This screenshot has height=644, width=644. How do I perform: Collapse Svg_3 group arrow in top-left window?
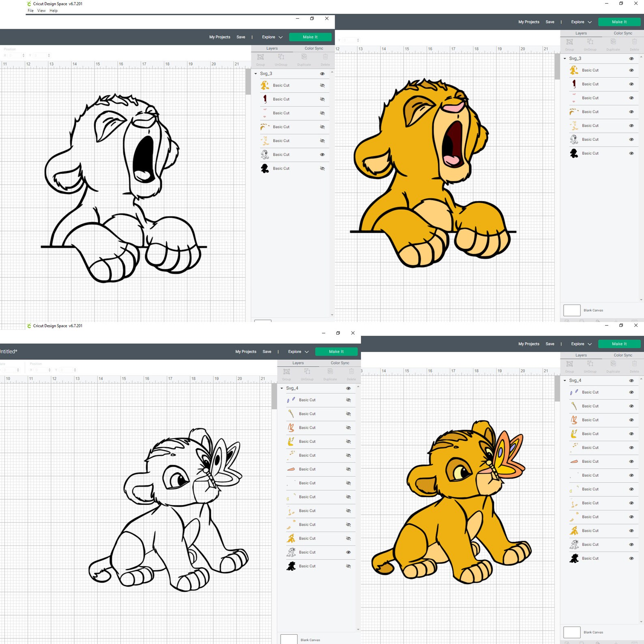(255, 74)
